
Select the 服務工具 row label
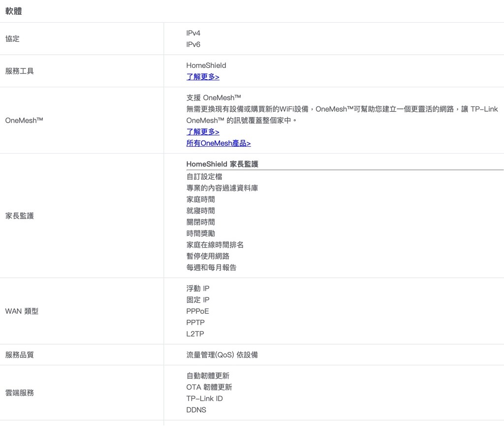click(19, 71)
